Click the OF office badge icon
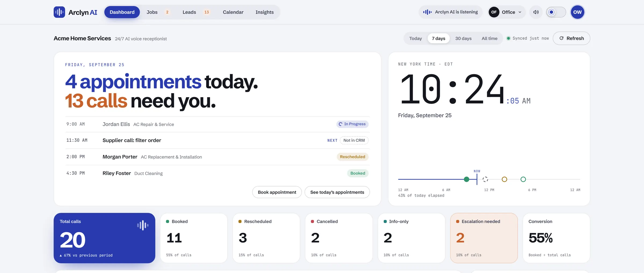This screenshot has width=644, height=273. tap(494, 12)
